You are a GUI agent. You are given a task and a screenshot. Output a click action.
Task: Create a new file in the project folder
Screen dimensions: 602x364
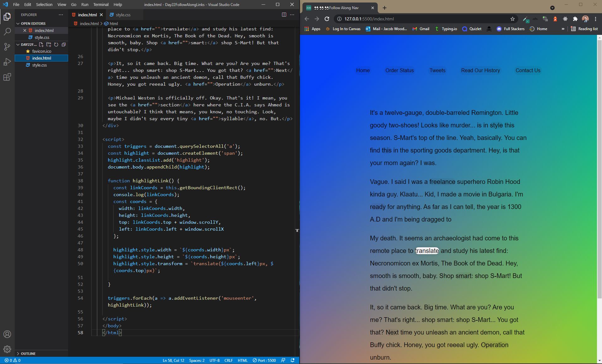41,45
